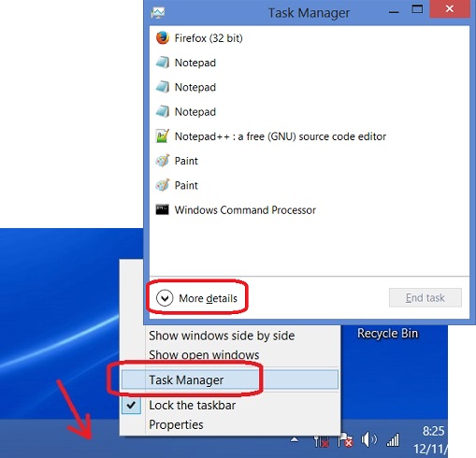Click the Task Manager title bar icon
Image resolution: width=476 pixels, height=458 pixels.
point(158,13)
